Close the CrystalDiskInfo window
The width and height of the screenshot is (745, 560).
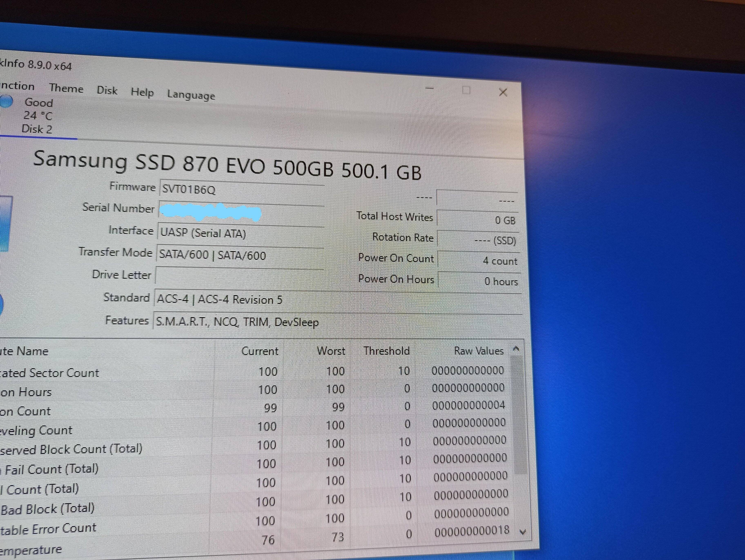pos(503,92)
